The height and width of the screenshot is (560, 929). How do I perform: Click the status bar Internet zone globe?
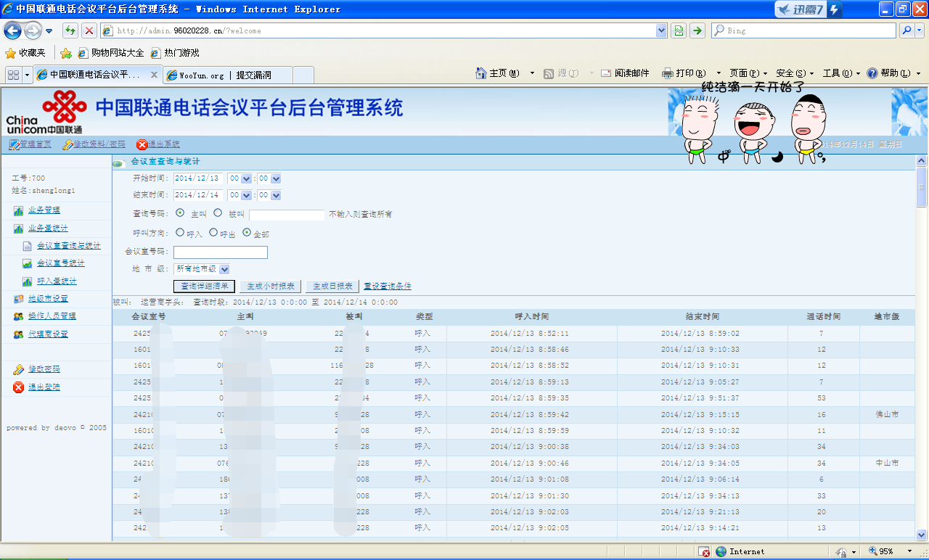[x=721, y=552]
